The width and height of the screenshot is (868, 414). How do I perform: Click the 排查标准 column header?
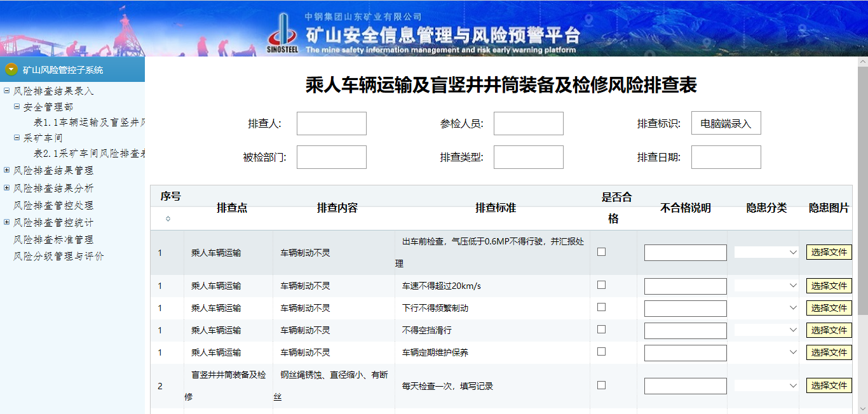tap(496, 208)
